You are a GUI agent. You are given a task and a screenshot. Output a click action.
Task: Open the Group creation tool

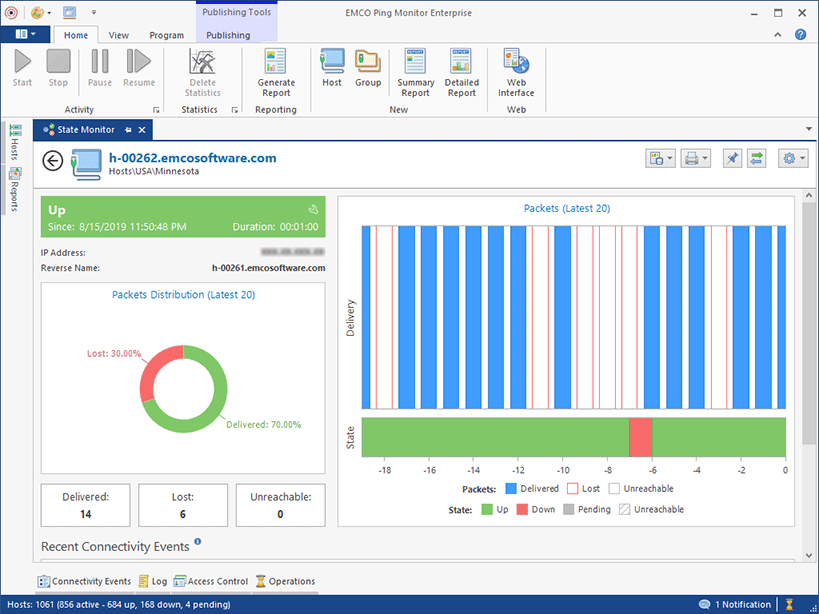(x=368, y=70)
